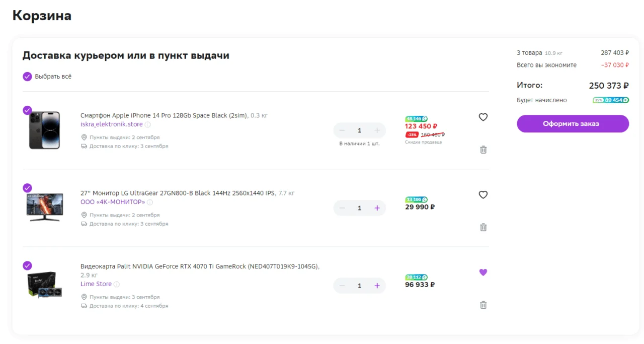Uncheck the iPhone 14 Pro item checkbox
644x344 pixels.
tap(27, 110)
